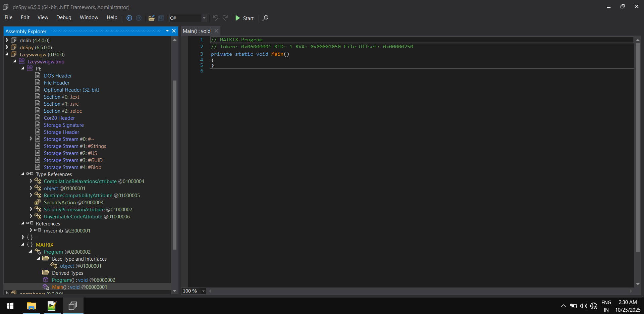Select the Main() method icon in the tree
The width and height of the screenshot is (644, 314).
tap(46, 287)
